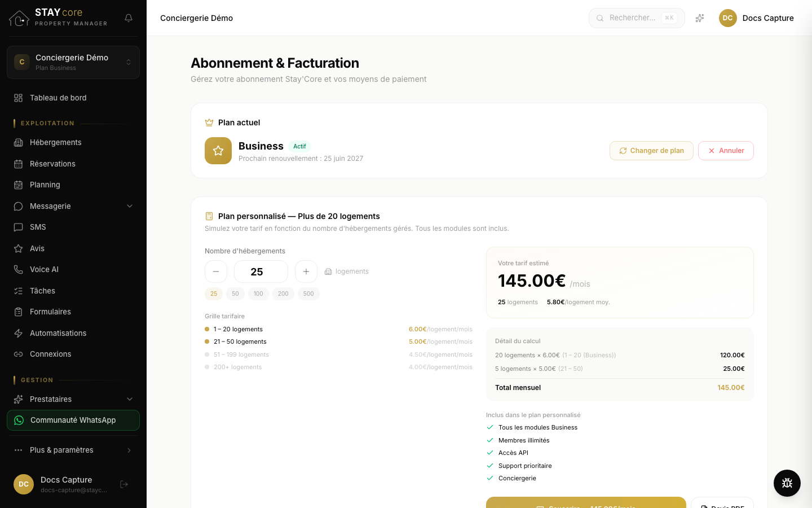The image size is (812, 508).
Task: Click the Réservations calendar icon
Action: 18,164
